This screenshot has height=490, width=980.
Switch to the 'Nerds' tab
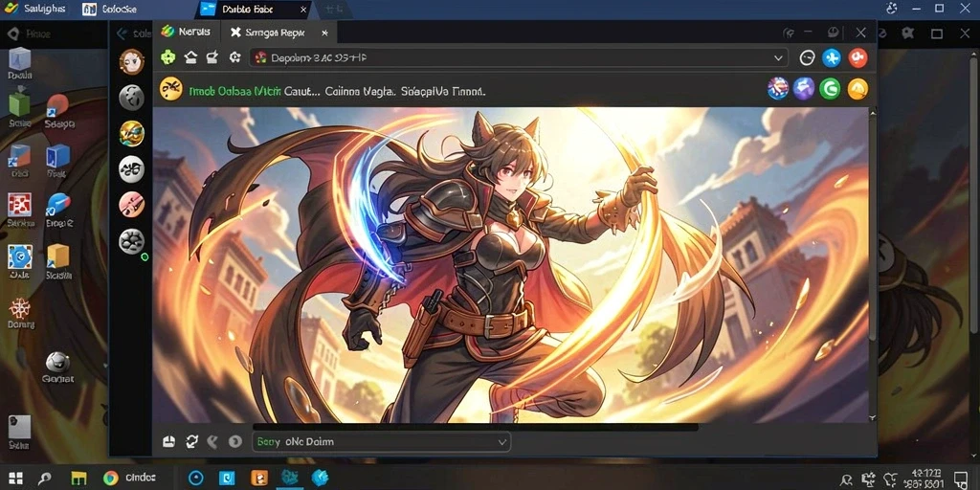click(x=185, y=32)
